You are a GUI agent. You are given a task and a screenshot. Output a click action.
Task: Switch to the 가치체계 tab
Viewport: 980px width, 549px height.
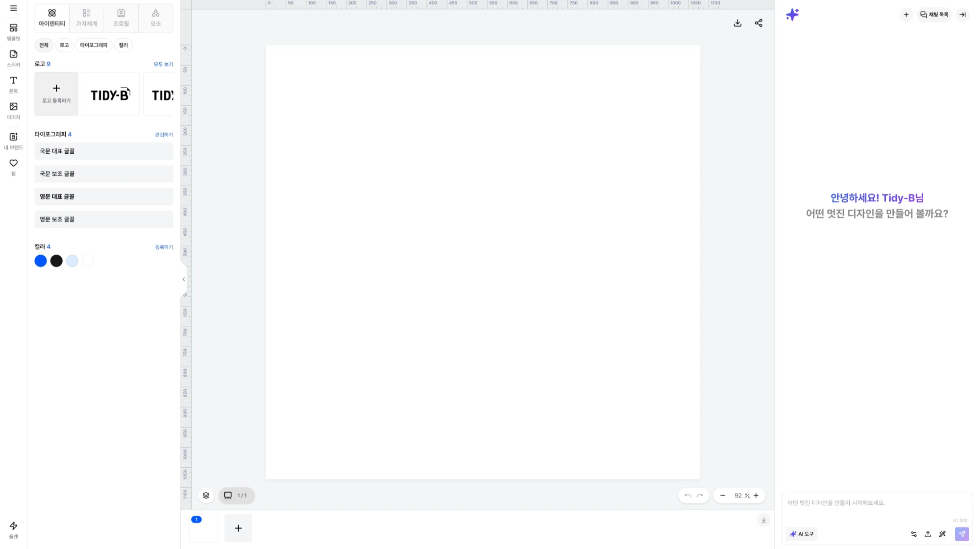(x=86, y=18)
